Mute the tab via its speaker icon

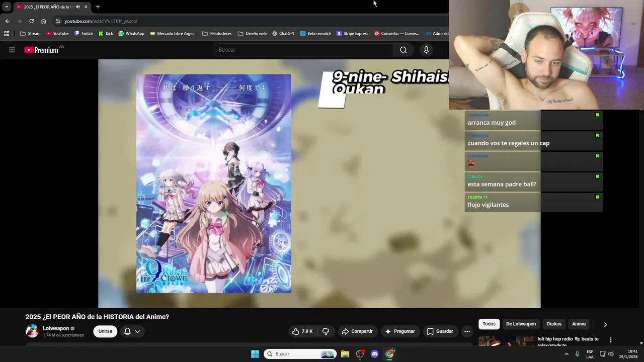77,7
